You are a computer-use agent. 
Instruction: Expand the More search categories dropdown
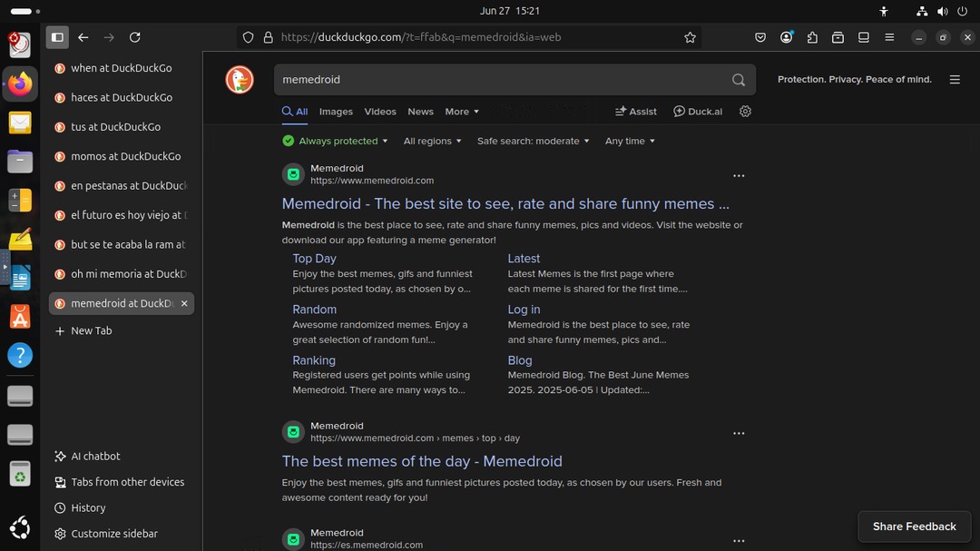[x=462, y=112]
